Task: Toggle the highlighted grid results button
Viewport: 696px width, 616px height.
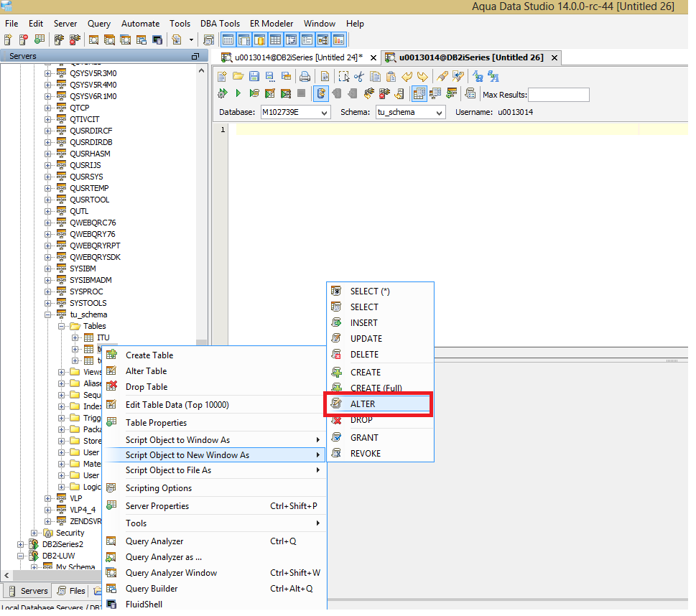Action: coord(419,93)
